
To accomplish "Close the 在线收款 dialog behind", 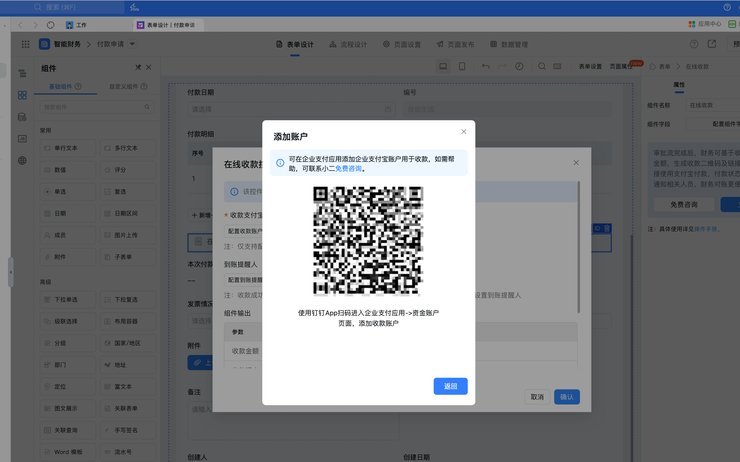I will coord(576,162).
